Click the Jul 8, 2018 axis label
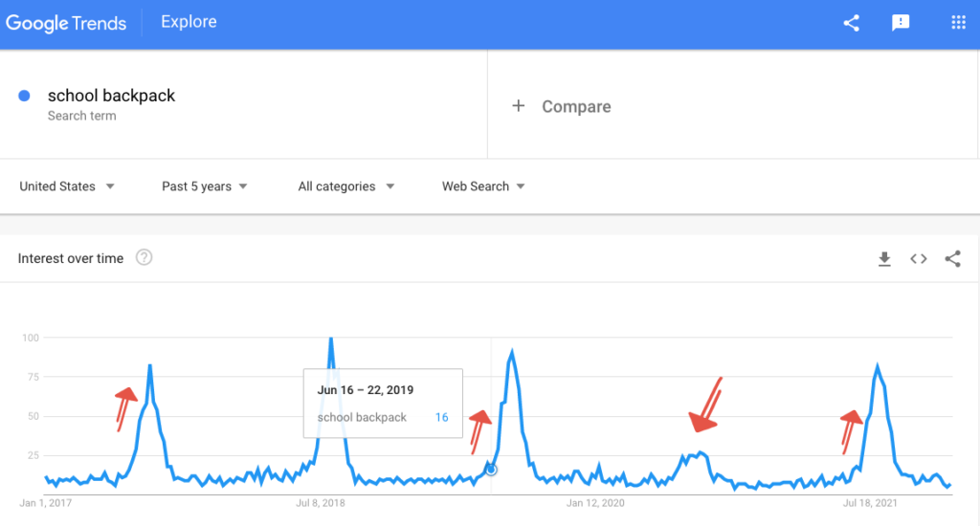The image size is (980, 526). (x=321, y=502)
